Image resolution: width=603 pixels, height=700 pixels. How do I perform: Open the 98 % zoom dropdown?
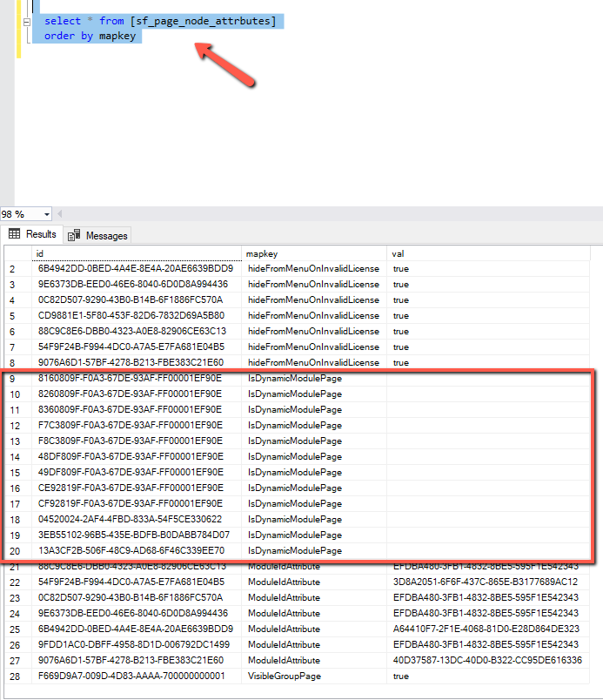[x=46, y=214]
